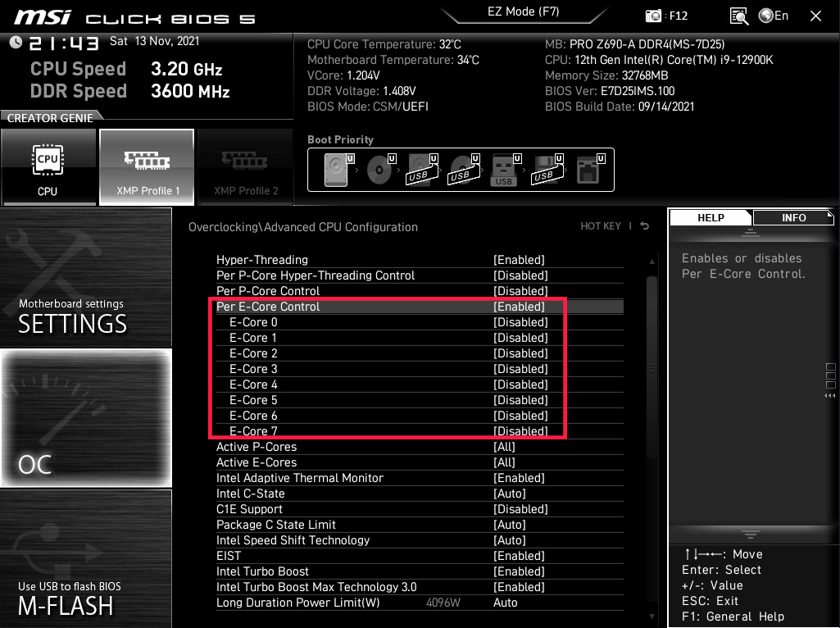This screenshot has width=840, height=628.
Task: Open Active P-Cores value dropdown
Action: click(x=504, y=447)
